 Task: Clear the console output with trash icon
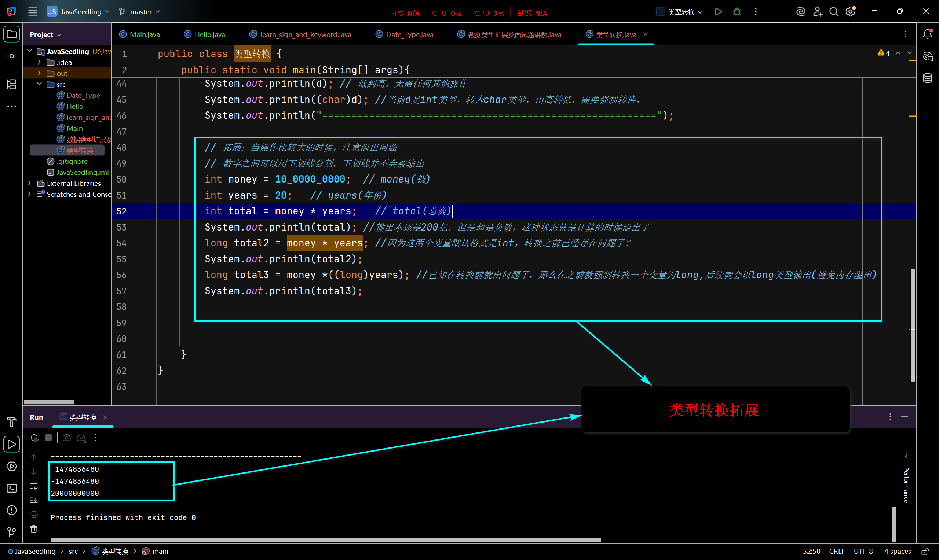click(x=34, y=529)
